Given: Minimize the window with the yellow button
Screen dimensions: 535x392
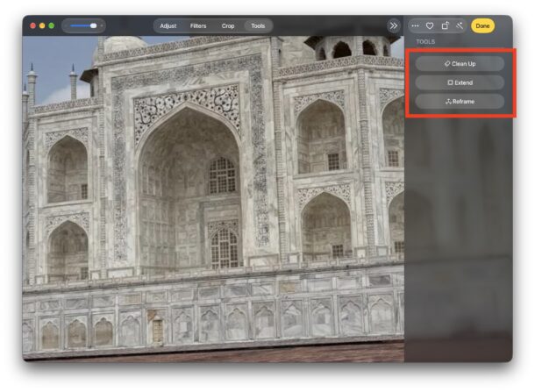Looking at the screenshot, I should [x=42, y=26].
